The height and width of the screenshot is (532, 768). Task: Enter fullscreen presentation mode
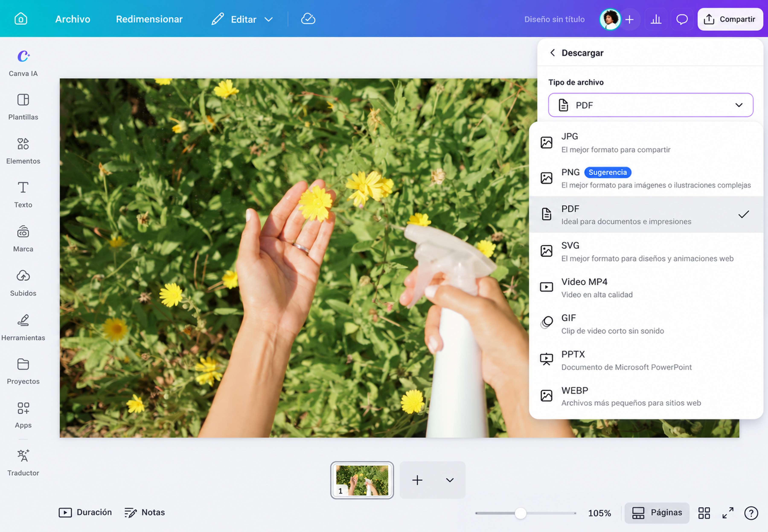[x=728, y=513]
